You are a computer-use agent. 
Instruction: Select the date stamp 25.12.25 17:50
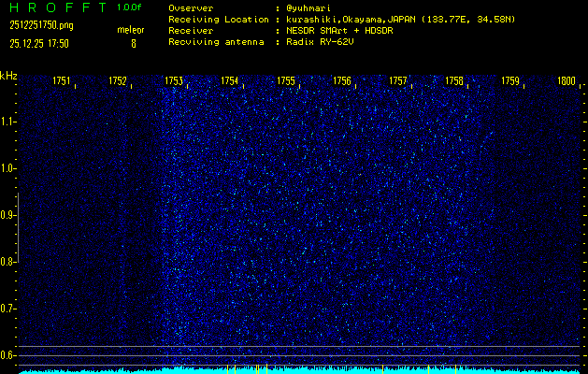[x=39, y=44]
